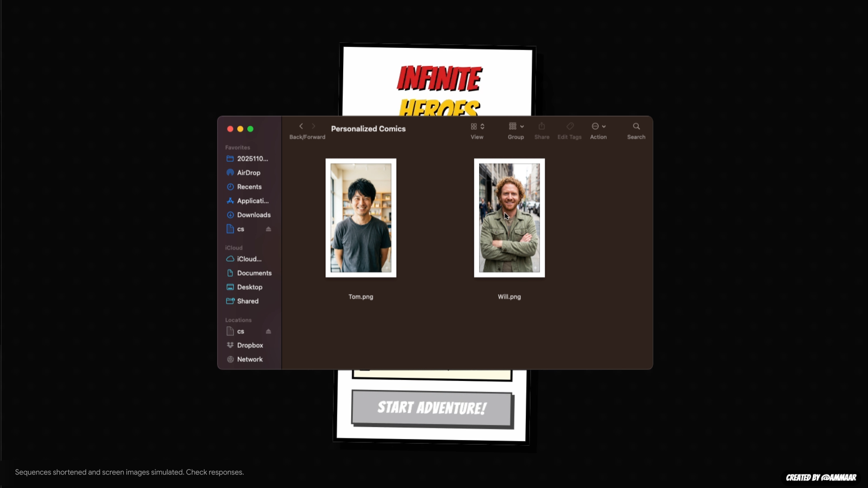This screenshot has height=488, width=868.
Task: Open the Action menu dropdown
Action: 598,127
